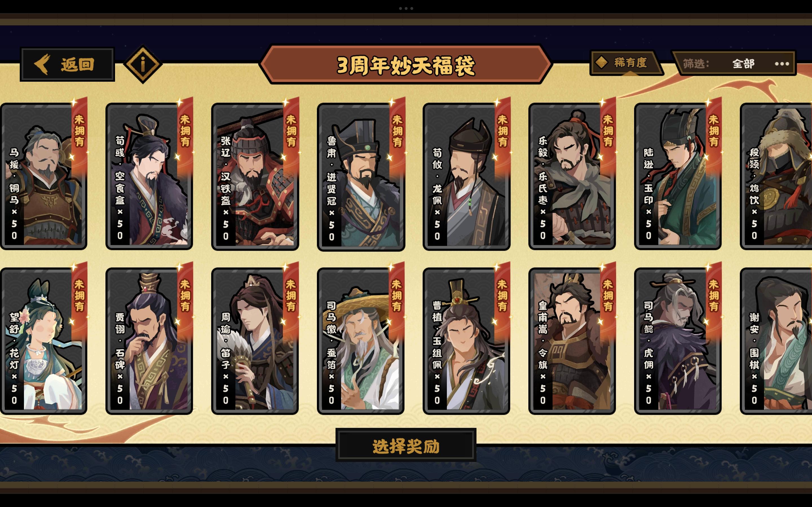Open the 筛选 全部 filter dropdown
Viewport: 812px width, 507px height.
coord(734,63)
